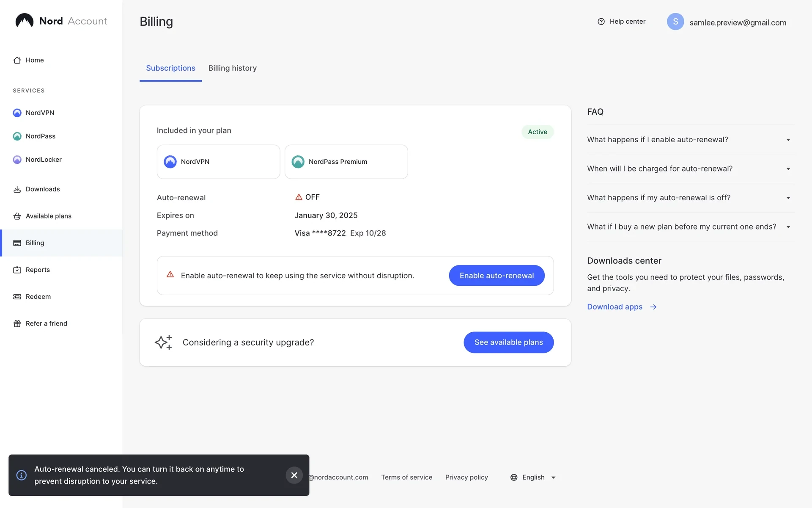Click the 'January 30, 2025' expiry date
This screenshot has height=508, width=812.
pos(326,215)
